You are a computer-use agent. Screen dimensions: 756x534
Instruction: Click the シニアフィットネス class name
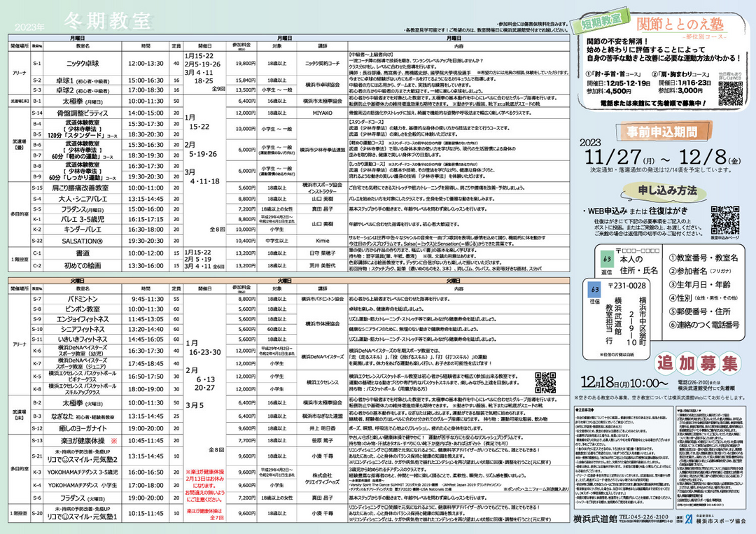coord(83,329)
